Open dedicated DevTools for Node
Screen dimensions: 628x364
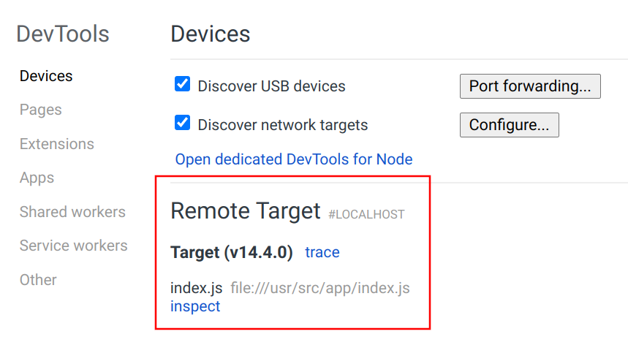pyautogui.click(x=294, y=159)
